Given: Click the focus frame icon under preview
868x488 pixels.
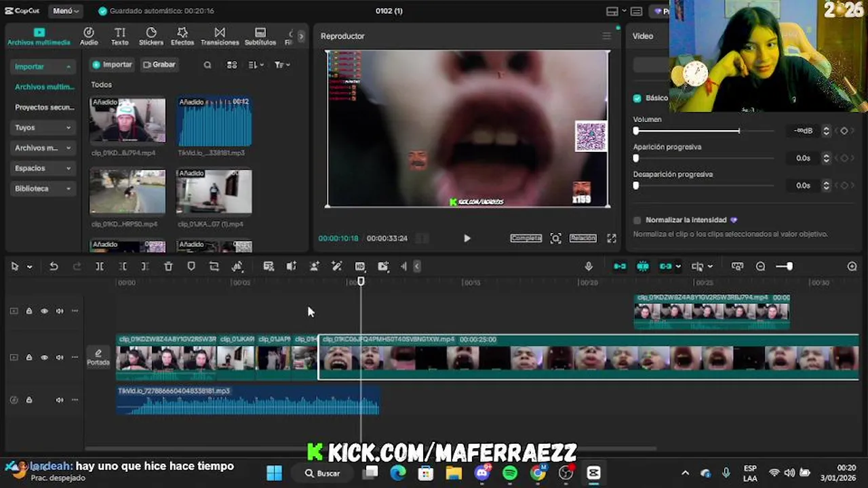Looking at the screenshot, I should click(x=556, y=239).
